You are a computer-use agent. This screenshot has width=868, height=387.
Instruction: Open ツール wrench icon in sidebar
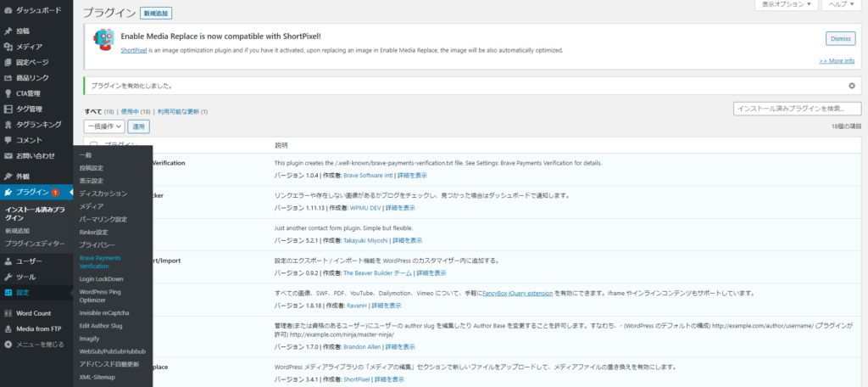click(8, 278)
